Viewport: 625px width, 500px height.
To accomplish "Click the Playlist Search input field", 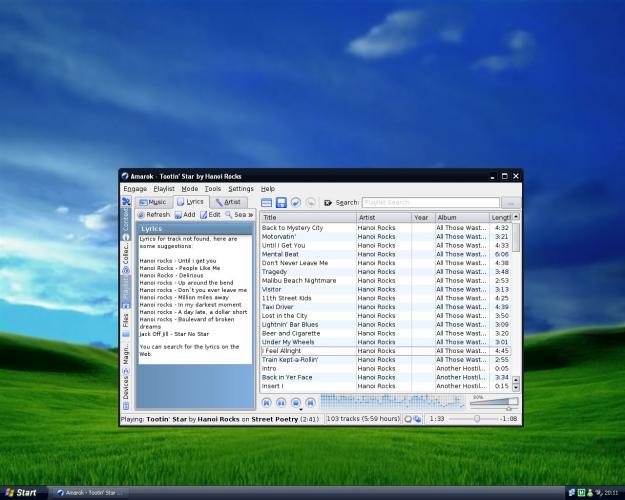I will coord(429,203).
